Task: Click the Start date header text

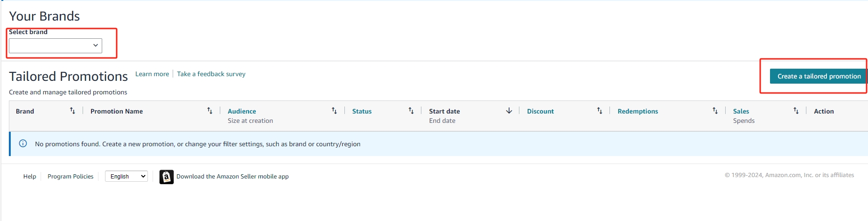Action: tap(444, 111)
